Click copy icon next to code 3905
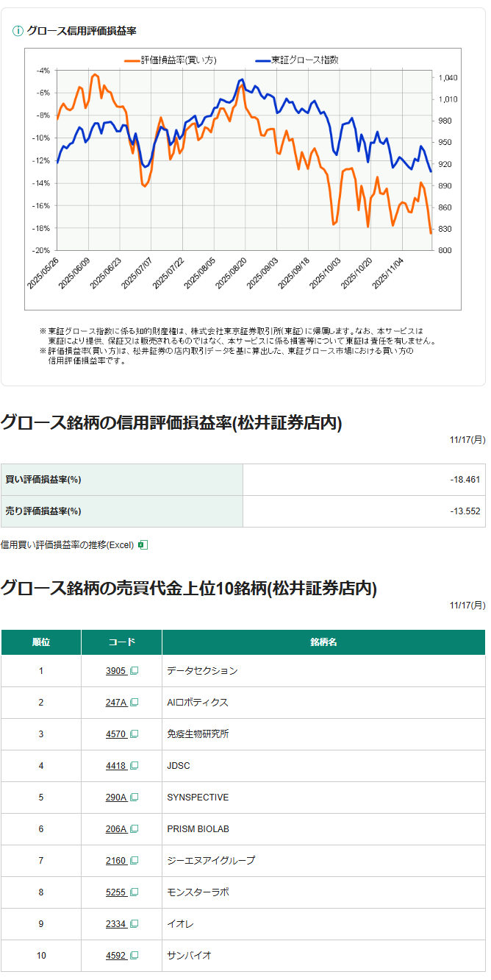The image size is (491, 980). pos(135,671)
